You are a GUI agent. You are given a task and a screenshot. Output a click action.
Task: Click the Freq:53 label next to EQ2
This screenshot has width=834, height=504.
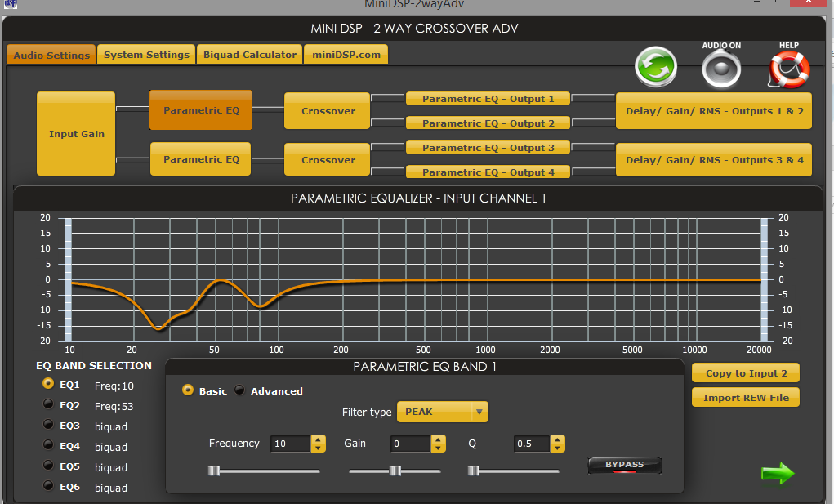114,406
